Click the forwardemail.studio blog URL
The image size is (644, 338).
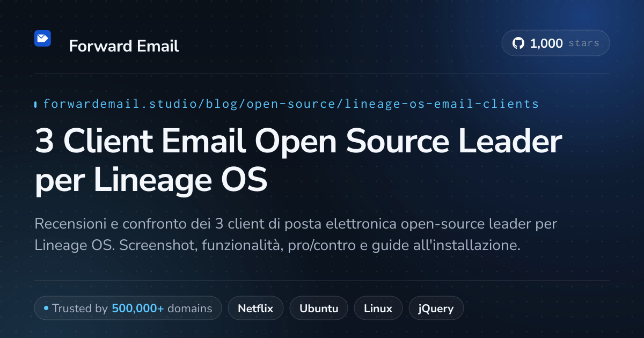(x=291, y=104)
